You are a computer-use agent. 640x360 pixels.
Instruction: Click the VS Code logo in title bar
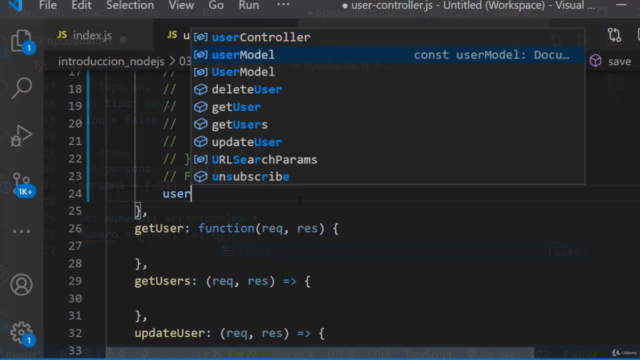(x=15, y=5)
